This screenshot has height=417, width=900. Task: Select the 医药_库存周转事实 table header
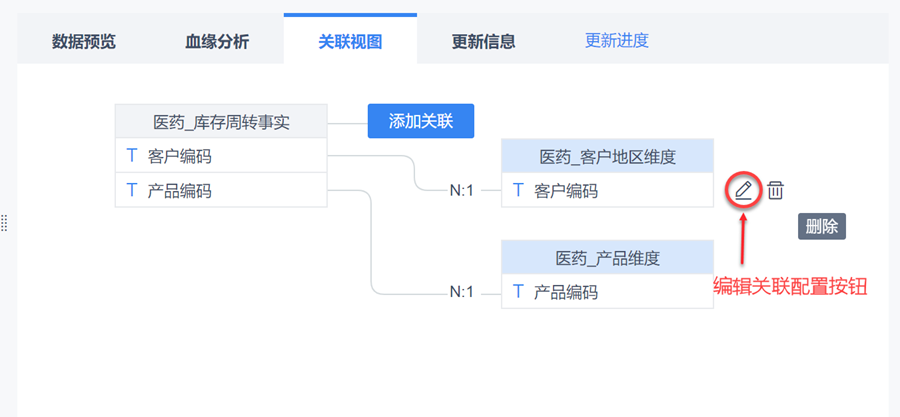[x=221, y=122]
